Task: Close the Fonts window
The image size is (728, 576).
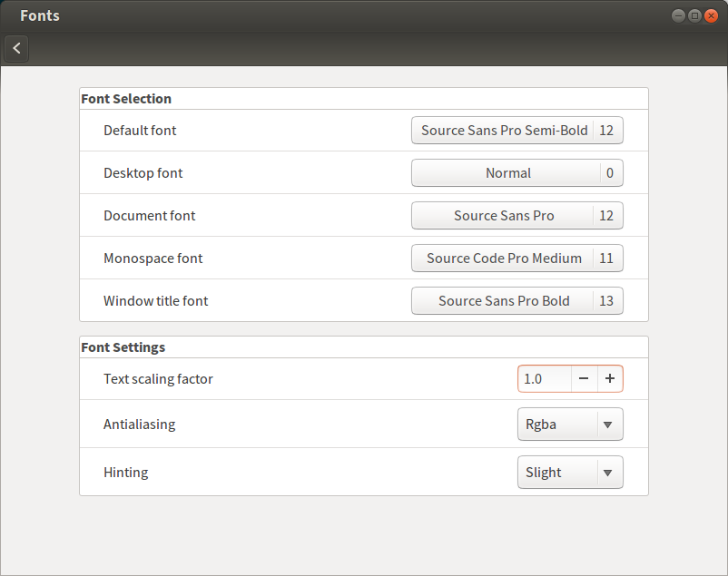Action: (711, 15)
